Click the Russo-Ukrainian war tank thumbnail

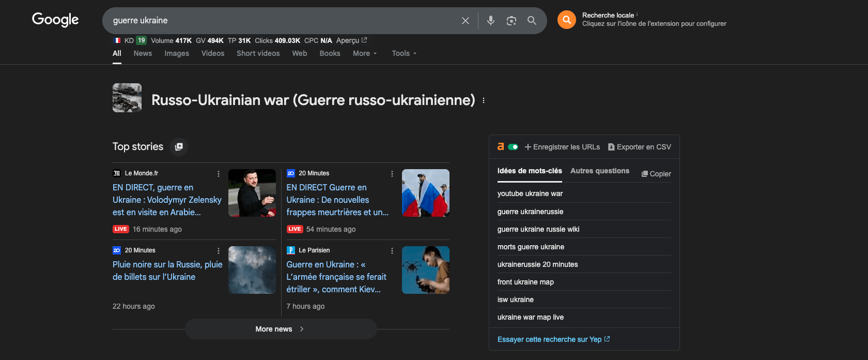[x=127, y=98]
